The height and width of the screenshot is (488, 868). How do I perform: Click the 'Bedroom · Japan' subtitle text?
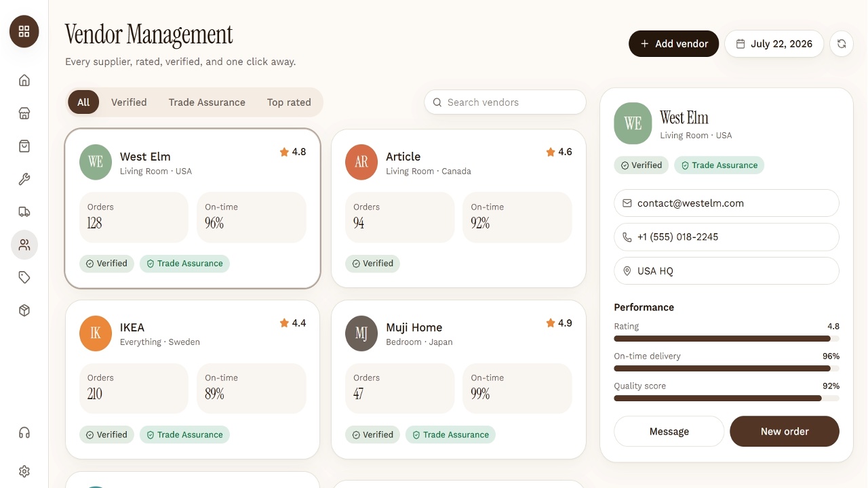419,342
